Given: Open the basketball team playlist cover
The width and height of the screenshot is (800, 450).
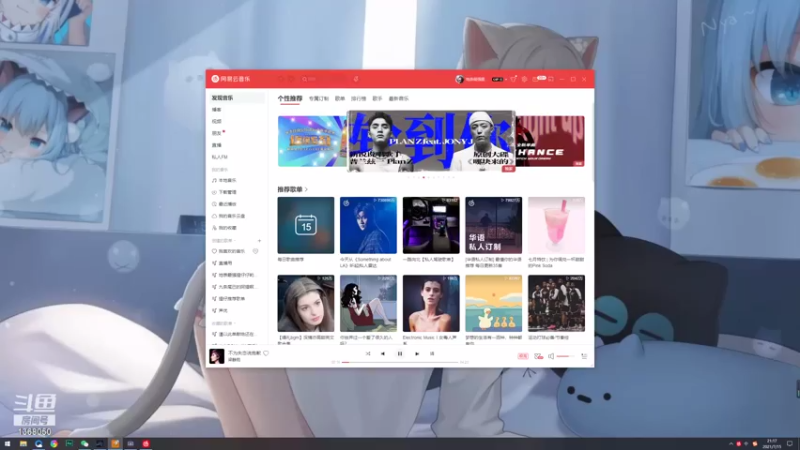Looking at the screenshot, I should (556, 303).
